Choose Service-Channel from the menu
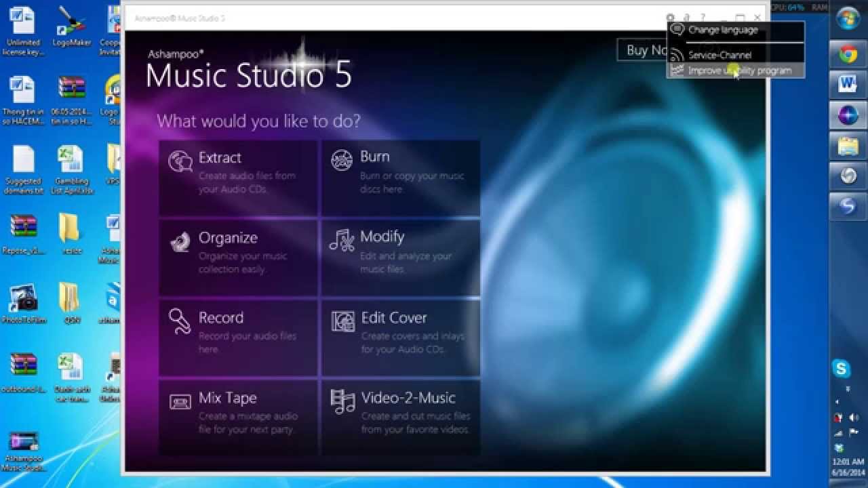 click(x=736, y=55)
